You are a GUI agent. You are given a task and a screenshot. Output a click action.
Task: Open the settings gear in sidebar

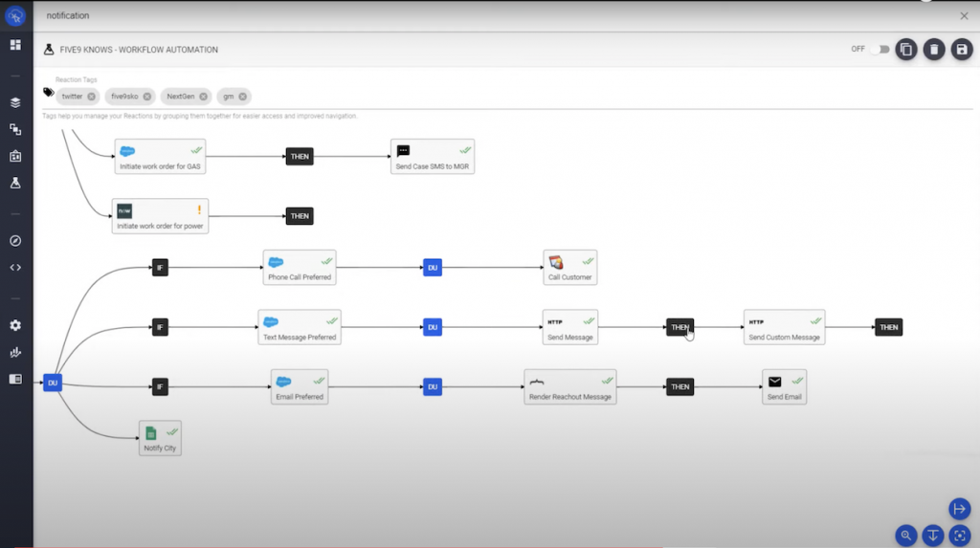click(x=15, y=325)
